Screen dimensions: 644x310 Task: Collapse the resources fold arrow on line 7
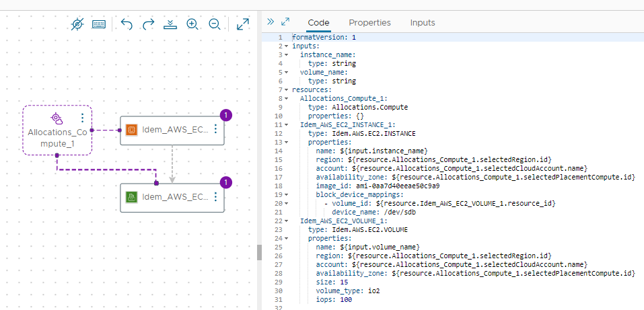click(x=287, y=89)
